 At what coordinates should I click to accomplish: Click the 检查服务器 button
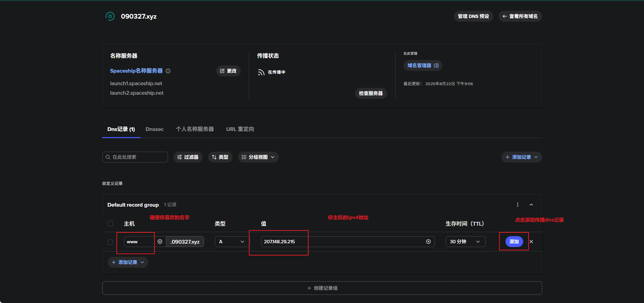click(x=371, y=93)
